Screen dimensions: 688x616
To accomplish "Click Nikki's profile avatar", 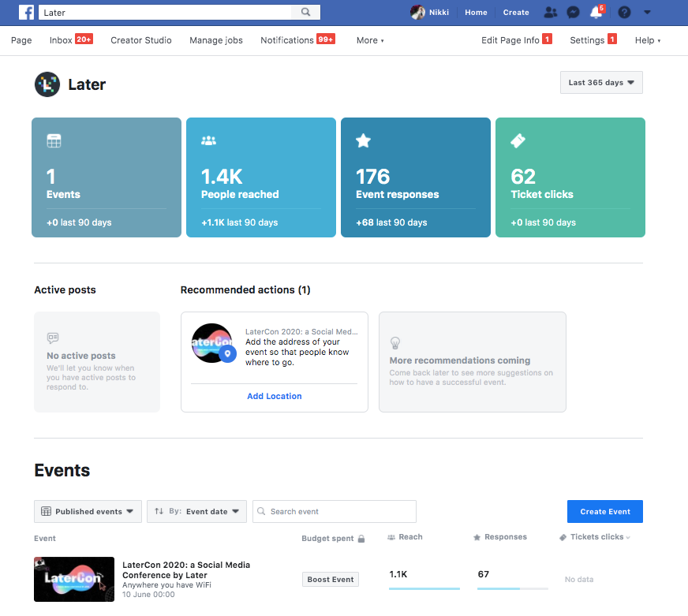I will point(417,13).
